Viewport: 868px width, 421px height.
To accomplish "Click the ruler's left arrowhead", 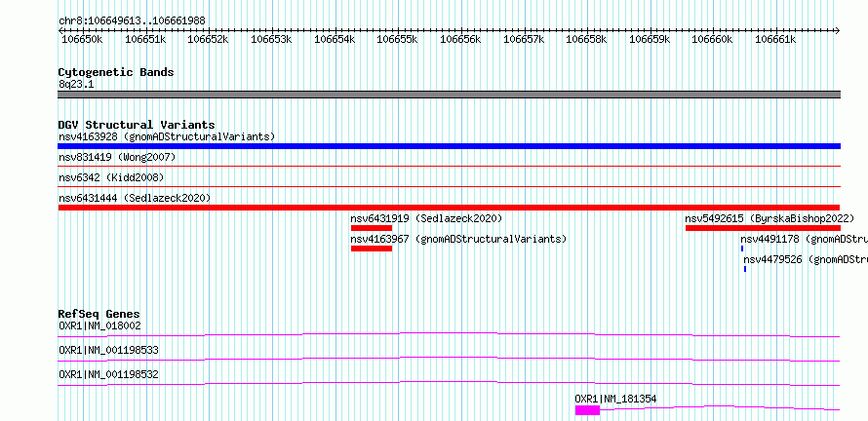I will coord(60,30).
